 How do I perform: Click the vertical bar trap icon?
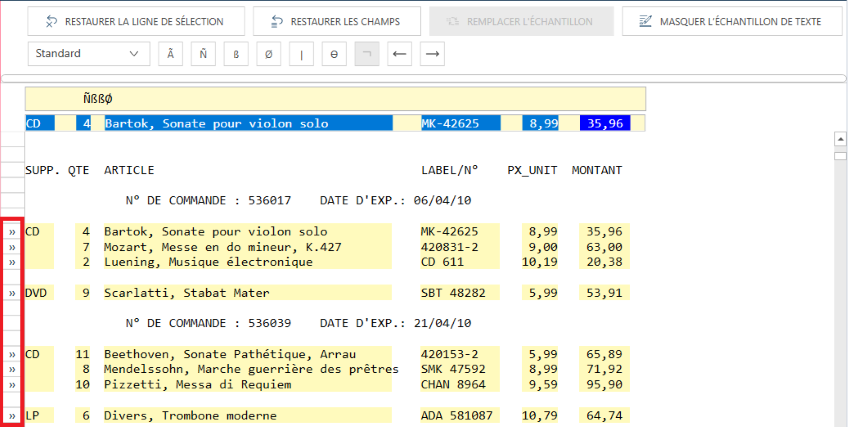301,53
